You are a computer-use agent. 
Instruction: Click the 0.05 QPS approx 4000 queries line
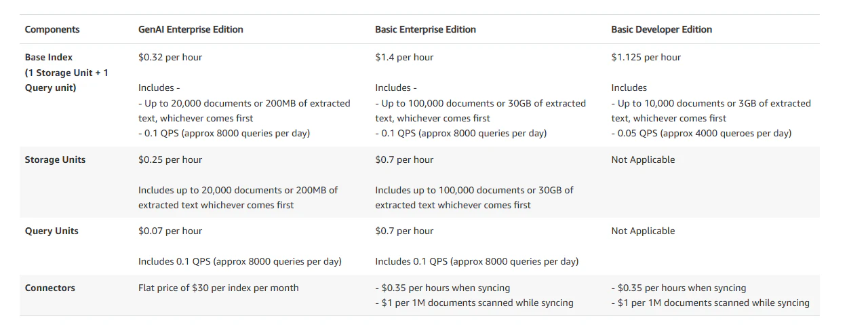(x=701, y=134)
